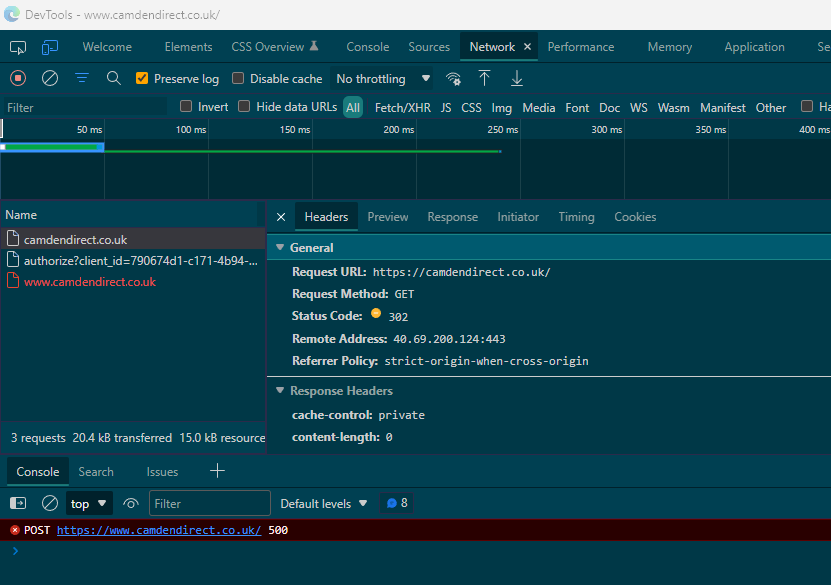The height and width of the screenshot is (585, 831).
Task: Filter by Fetch/XHR requests
Action: (x=403, y=108)
